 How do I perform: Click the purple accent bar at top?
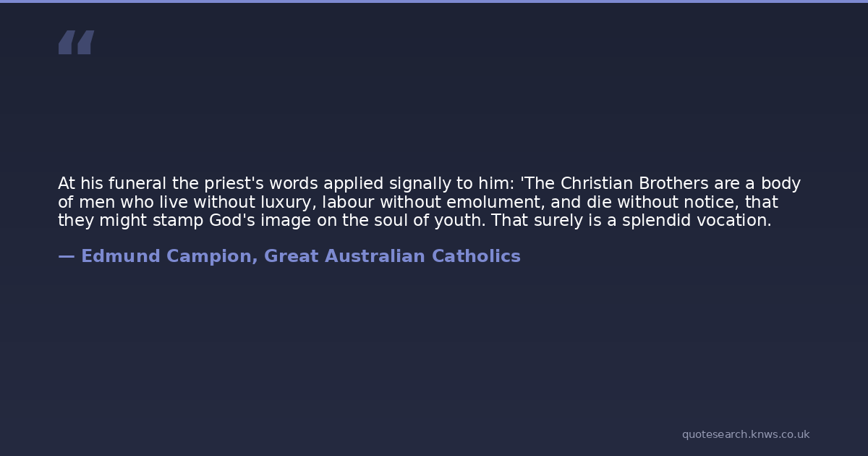click(x=434, y=1)
